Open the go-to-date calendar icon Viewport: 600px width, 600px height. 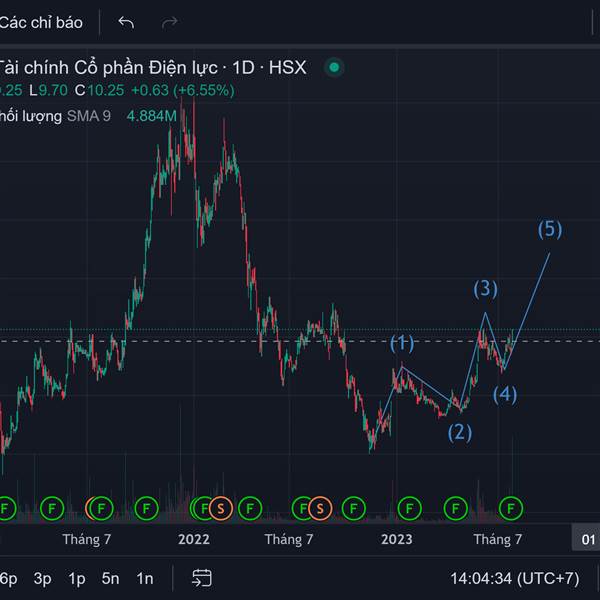pos(202,578)
